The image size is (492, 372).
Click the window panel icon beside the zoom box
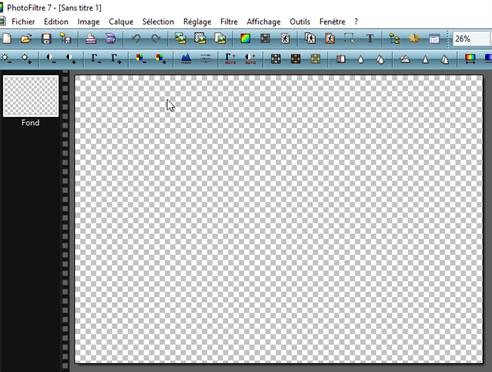pyautogui.click(x=434, y=39)
